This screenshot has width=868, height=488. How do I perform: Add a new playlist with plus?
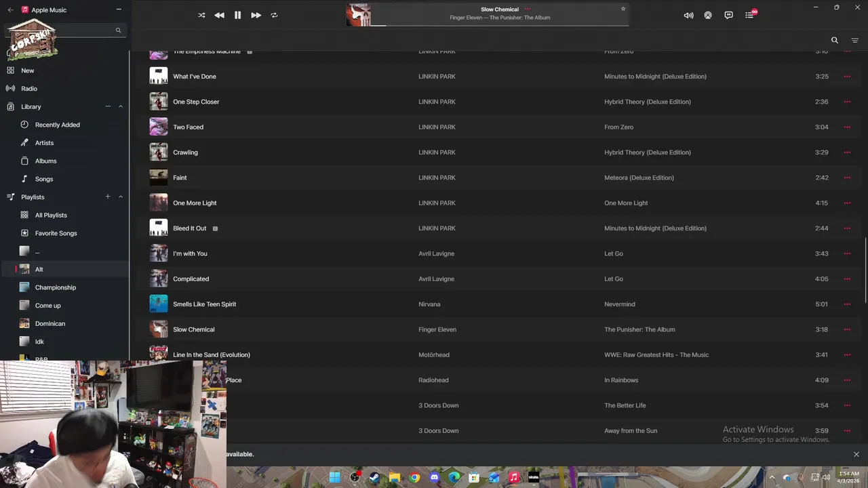click(108, 197)
